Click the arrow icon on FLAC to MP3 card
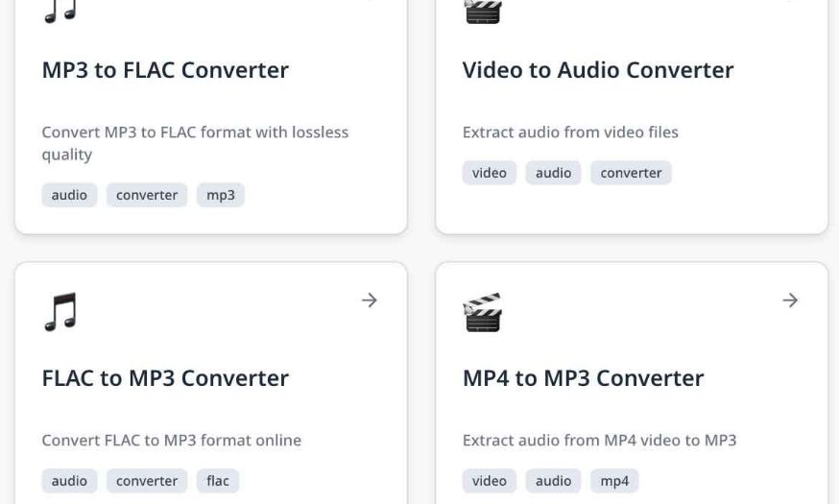Screen dimensions: 839x504 pos(370,300)
